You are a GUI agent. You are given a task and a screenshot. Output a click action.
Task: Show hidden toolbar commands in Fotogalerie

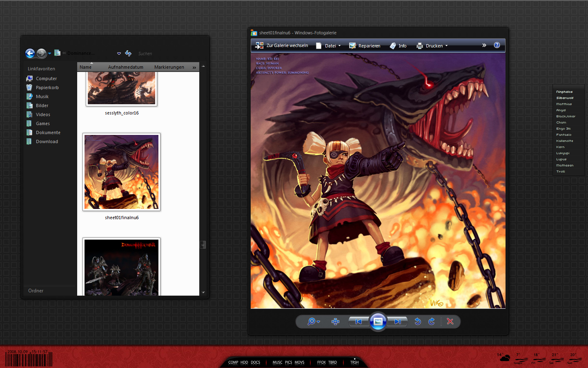pyautogui.click(x=484, y=45)
